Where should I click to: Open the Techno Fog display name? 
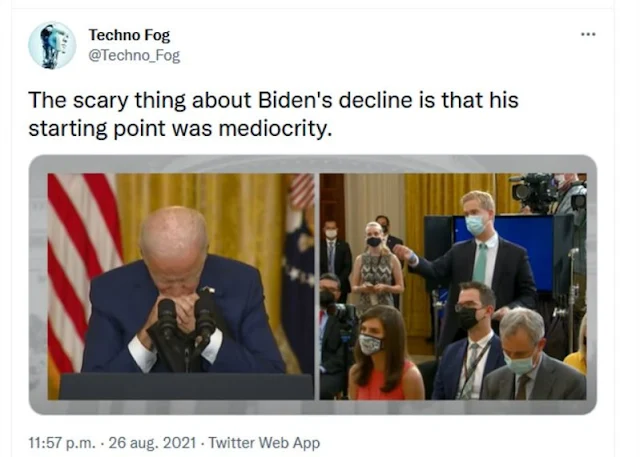tap(129, 35)
